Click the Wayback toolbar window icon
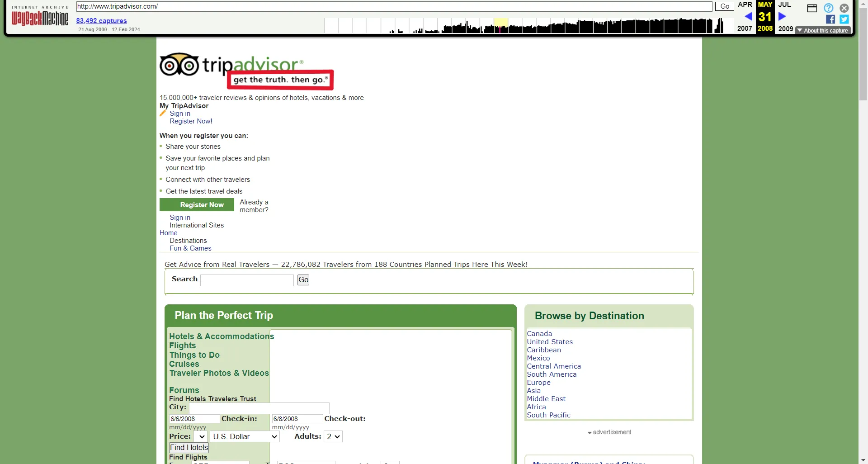 click(x=812, y=8)
